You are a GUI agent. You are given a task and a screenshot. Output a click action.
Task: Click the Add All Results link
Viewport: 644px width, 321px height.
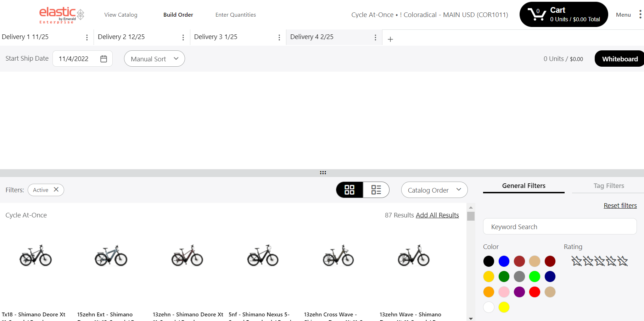[437, 215]
